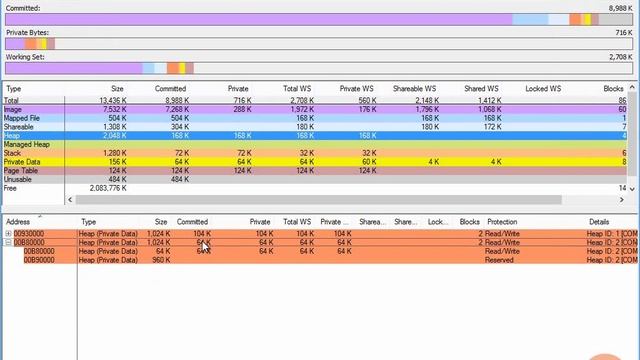Sort summary by Type column header
640x360 pixels.
pyautogui.click(x=13, y=89)
